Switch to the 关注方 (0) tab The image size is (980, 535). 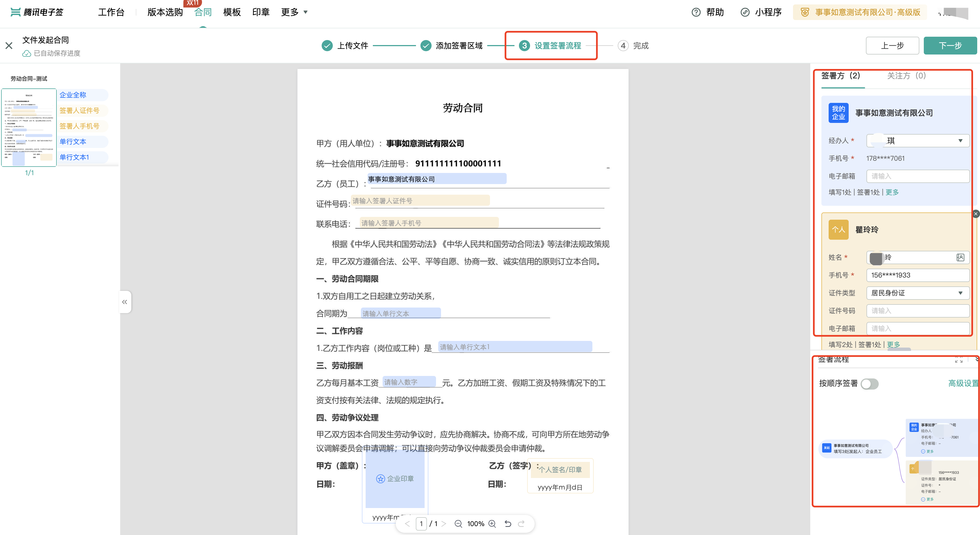pyautogui.click(x=906, y=76)
